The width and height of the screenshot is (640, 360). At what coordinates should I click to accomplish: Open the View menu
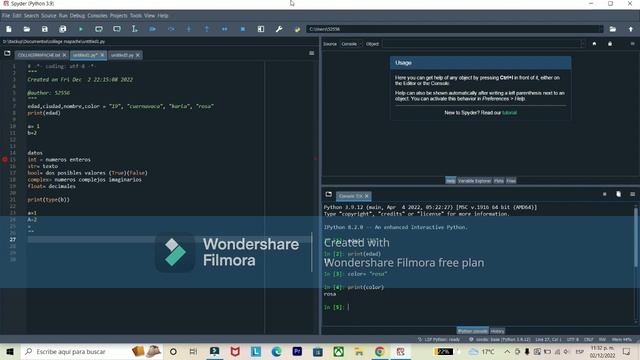click(x=149, y=16)
